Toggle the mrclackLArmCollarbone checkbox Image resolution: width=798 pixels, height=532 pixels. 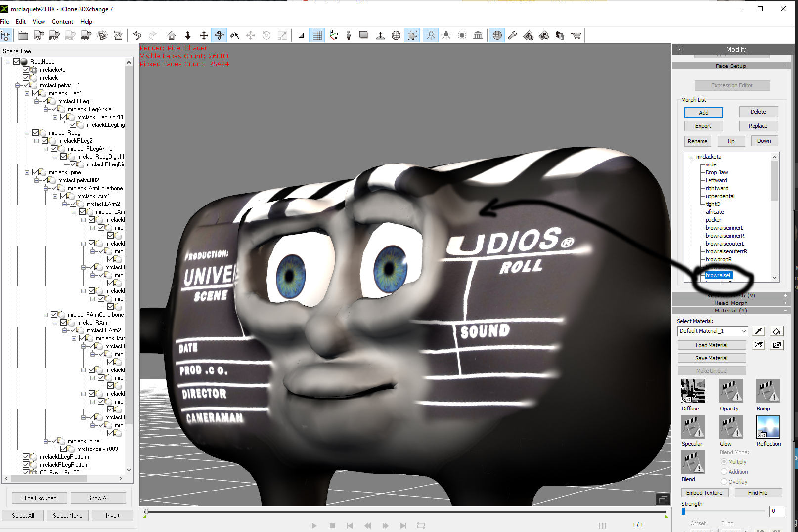point(54,188)
